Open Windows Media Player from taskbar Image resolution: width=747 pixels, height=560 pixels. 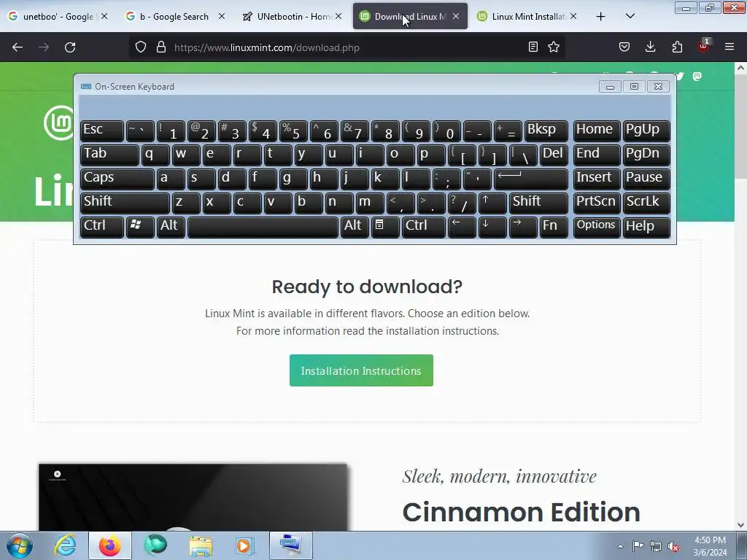(246, 545)
